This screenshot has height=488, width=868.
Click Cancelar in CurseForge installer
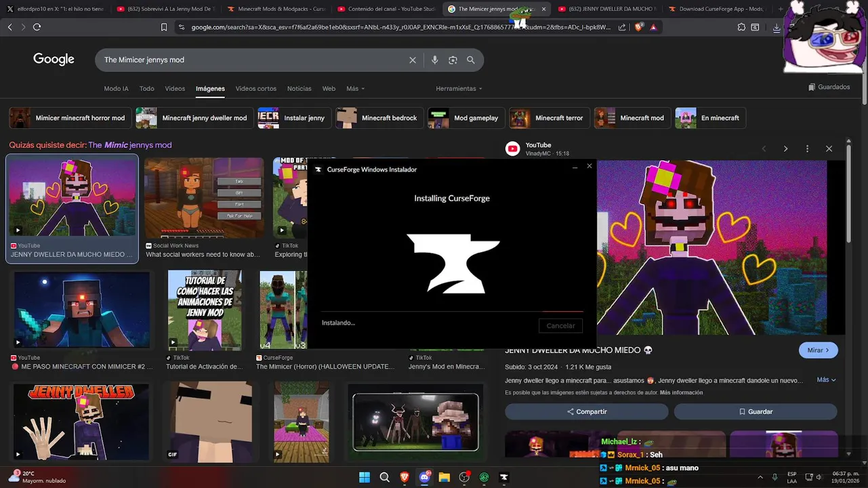point(560,326)
